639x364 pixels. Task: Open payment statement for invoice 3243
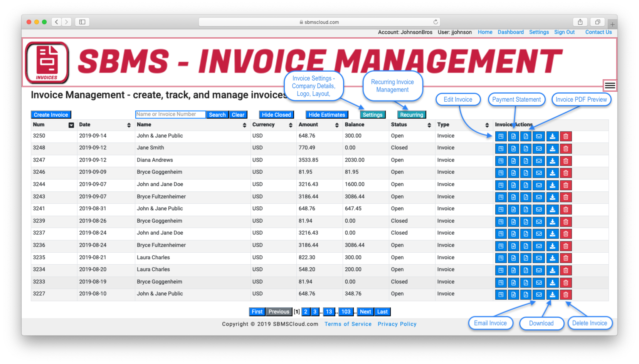pyautogui.click(x=513, y=197)
